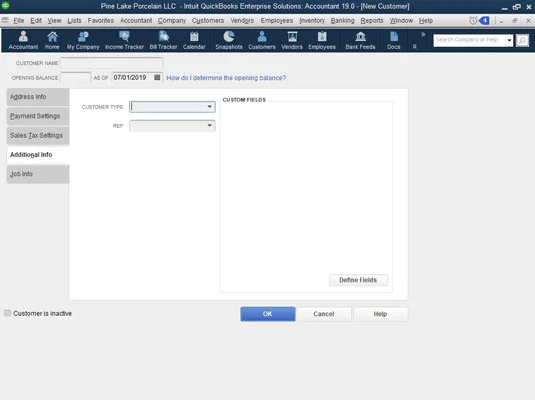
Task: Expand toolbar overflow chevron
Action: pos(423,34)
